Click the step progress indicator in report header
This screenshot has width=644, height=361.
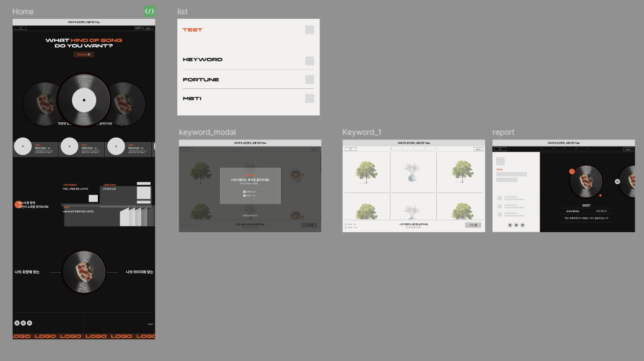565,149
